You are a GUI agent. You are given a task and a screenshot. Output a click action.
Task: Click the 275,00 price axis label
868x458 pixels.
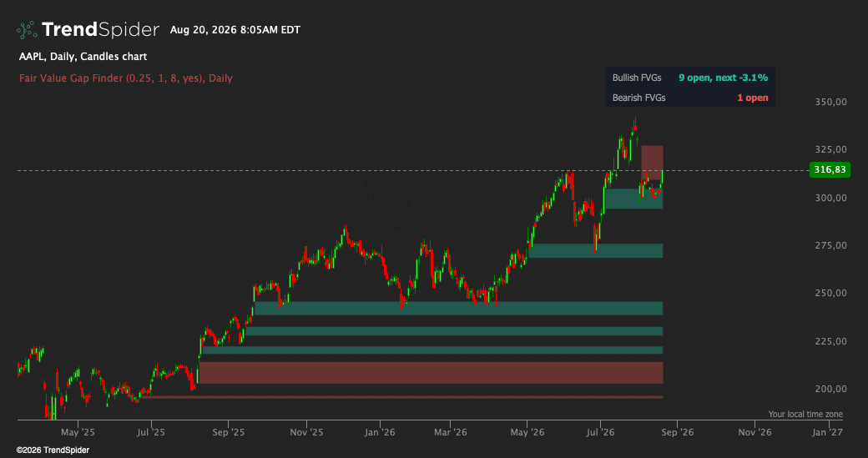tap(831, 245)
